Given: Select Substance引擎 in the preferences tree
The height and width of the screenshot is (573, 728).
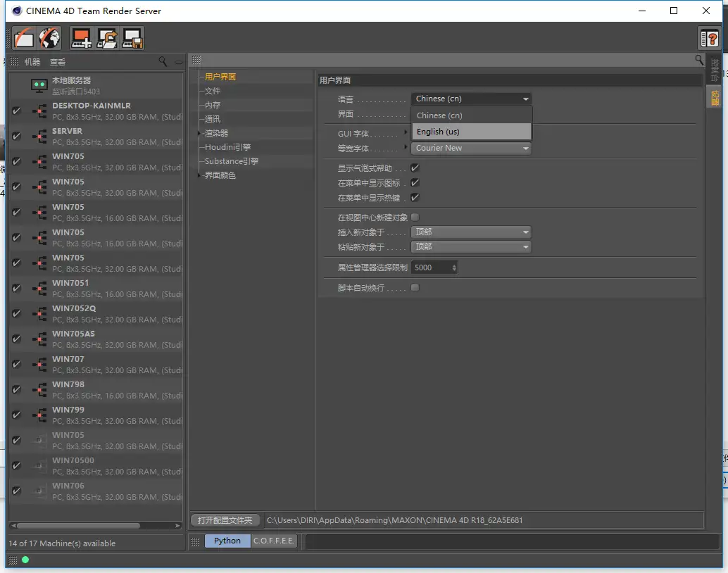Looking at the screenshot, I should 232,161.
